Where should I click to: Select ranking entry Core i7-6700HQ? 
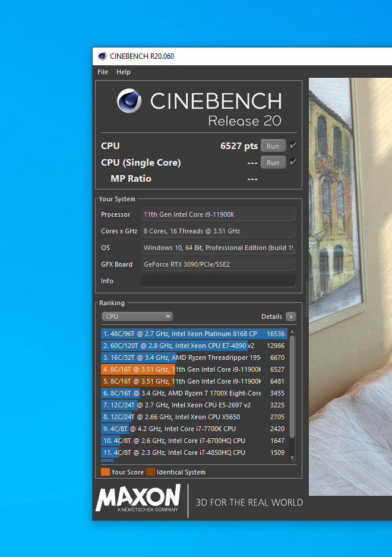tap(194, 441)
